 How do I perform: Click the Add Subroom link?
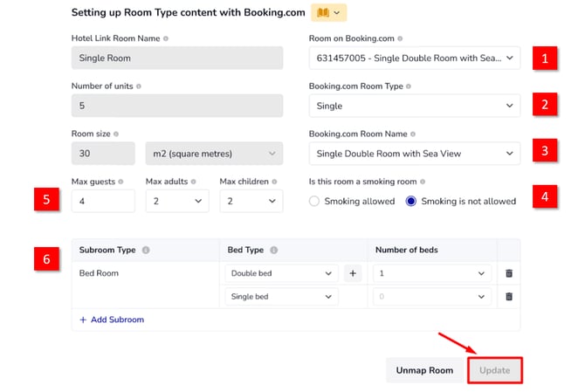[112, 320]
